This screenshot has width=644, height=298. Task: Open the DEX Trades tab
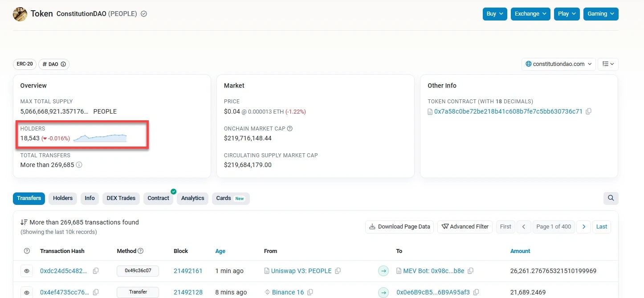tap(121, 198)
